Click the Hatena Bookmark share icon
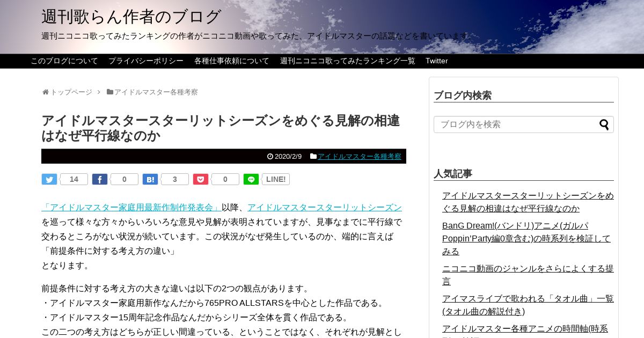Viewport: 644px width, 338px height. 150,179
